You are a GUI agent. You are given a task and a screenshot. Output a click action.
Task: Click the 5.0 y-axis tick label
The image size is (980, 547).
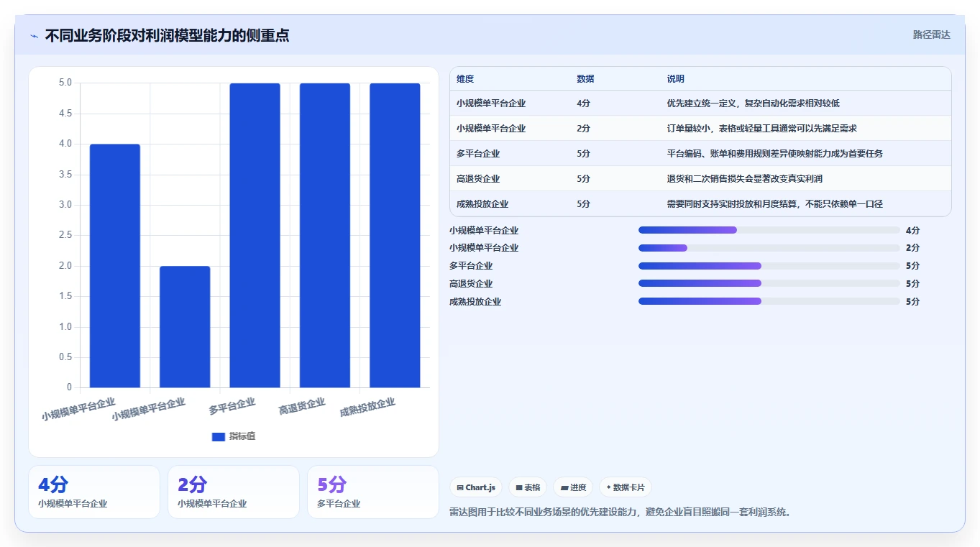[65, 83]
